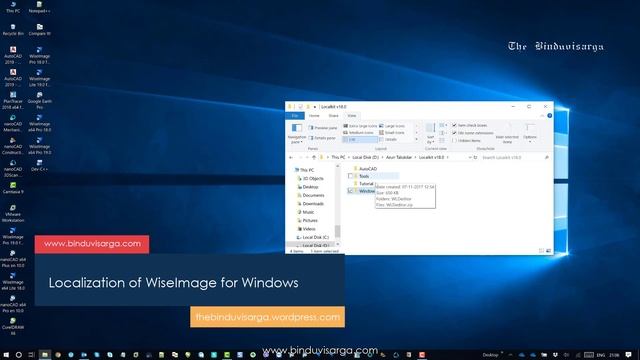Viewport: 640px width, 360px height.
Task: Toggle Hidden items option
Action: pyautogui.click(x=466, y=141)
